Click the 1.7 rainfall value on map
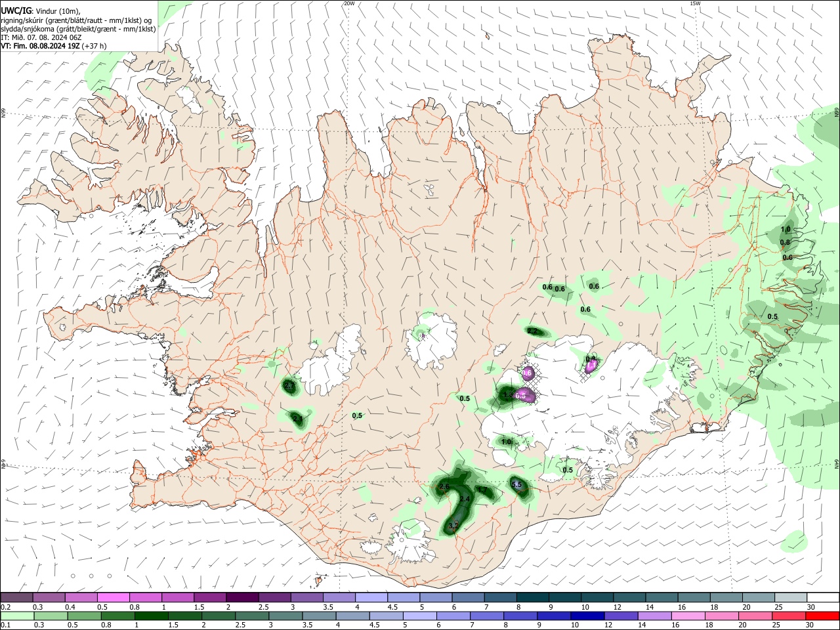 pos(482,490)
